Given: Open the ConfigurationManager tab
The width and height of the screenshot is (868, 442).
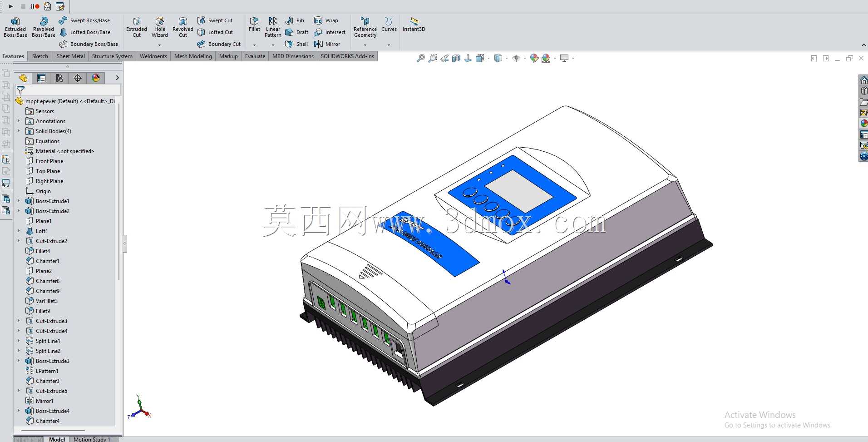Looking at the screenshot, I should pyautogui.click(x=59, y=78).
